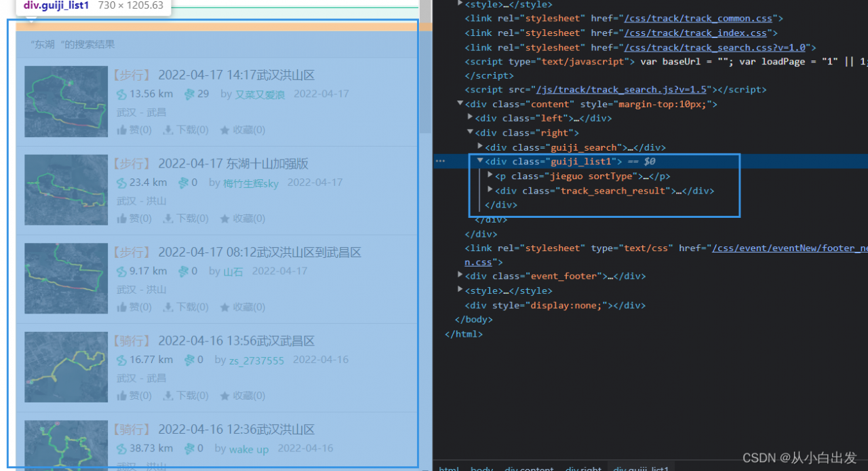
Task: Like the 08:12武汉洪山区到武昌区 track
Action: (122, 307)
